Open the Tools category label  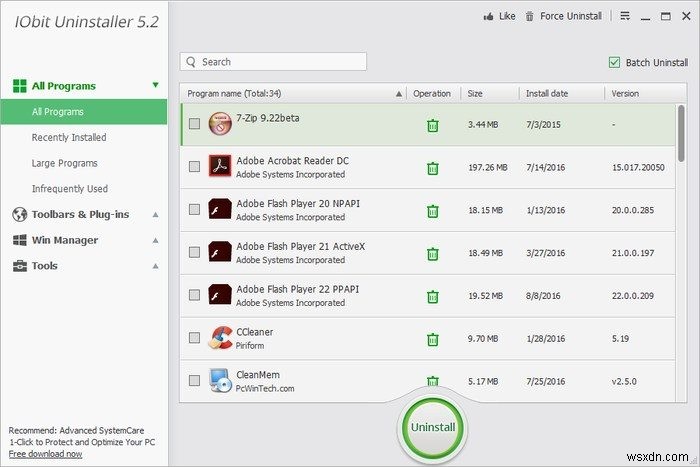click(x=45, y=266)
